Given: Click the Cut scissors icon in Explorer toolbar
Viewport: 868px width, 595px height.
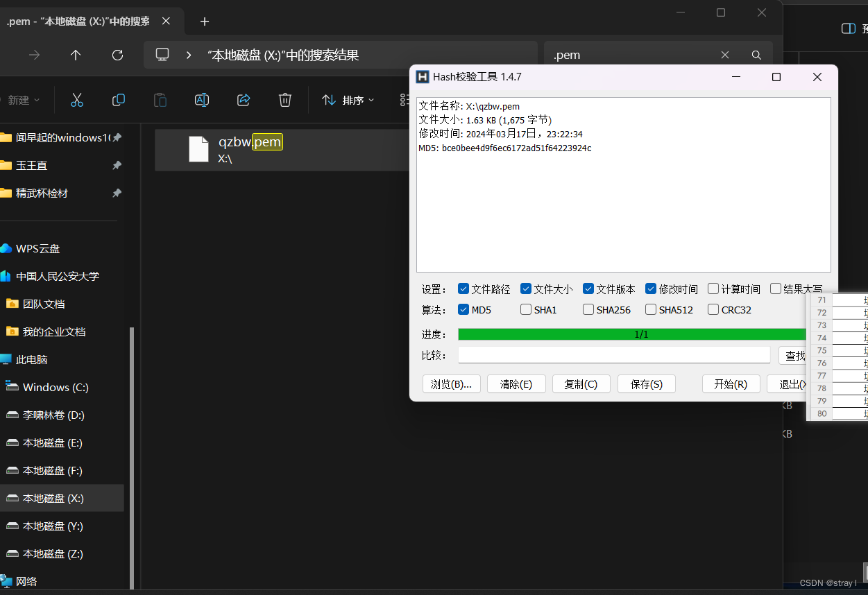Looking at the screenshot, I should (x=77, y=101).
